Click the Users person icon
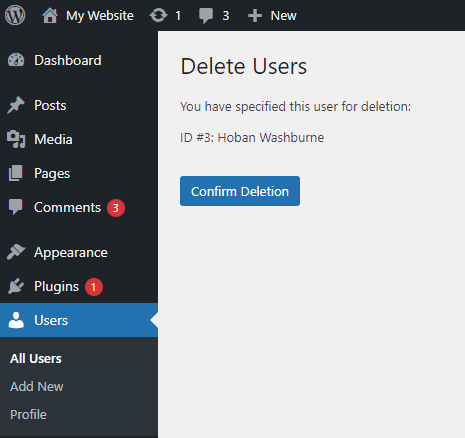Image resolution: width=465 pixels, height=438 pixels. (16, 320)
